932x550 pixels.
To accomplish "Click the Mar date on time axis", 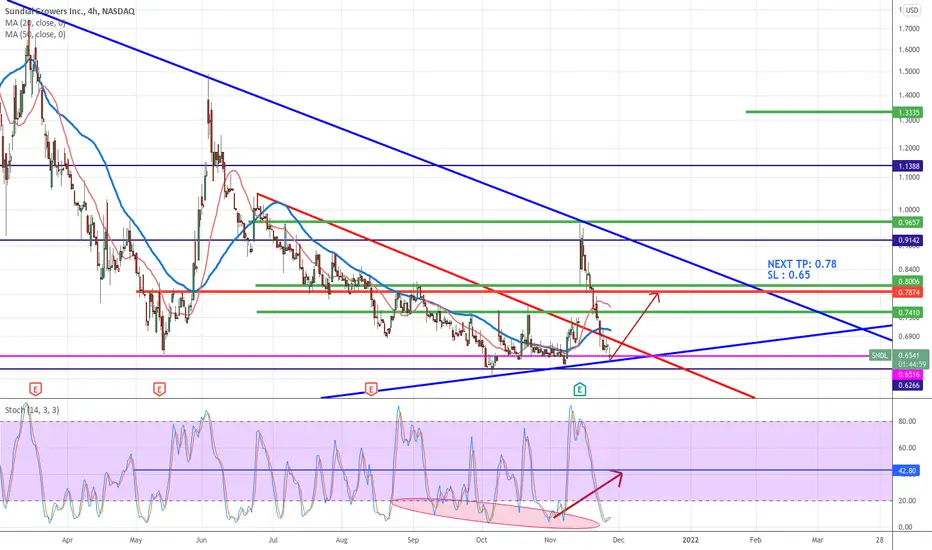I will [818, 540].
